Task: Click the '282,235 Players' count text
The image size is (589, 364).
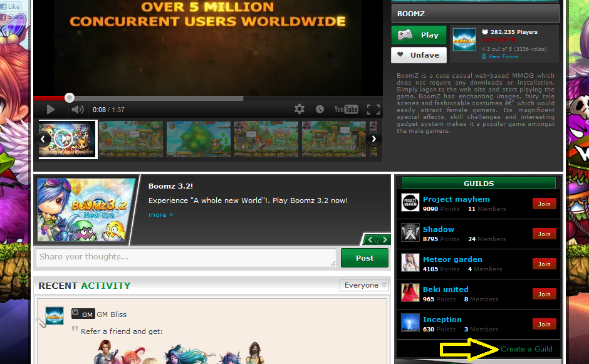Action: [514, 32]
